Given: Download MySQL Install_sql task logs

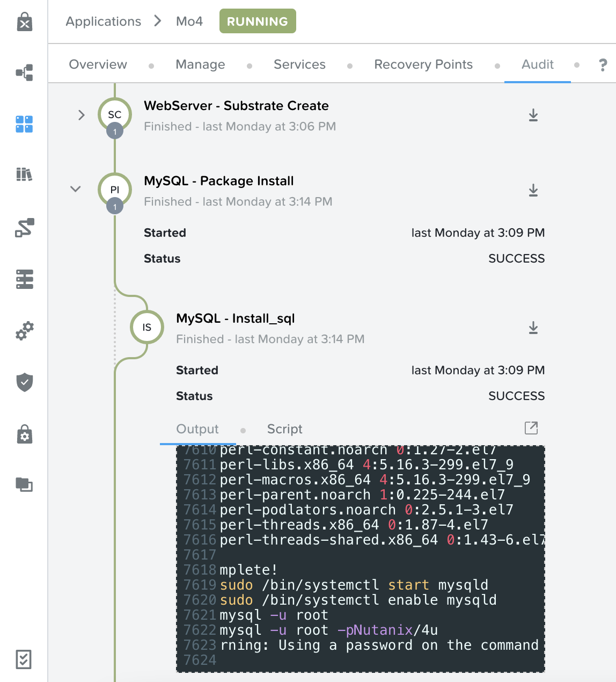Looking at the screenshot, I should coord(533,328).
